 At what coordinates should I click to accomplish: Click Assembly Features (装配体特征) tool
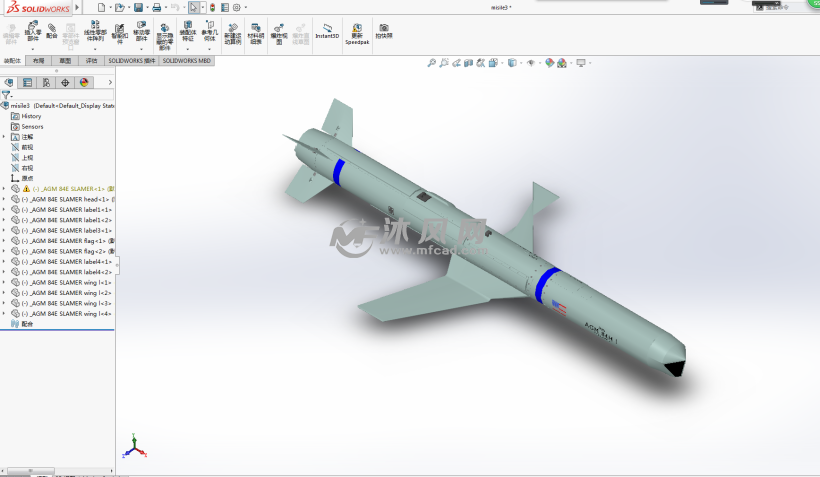tap(188, 32)
